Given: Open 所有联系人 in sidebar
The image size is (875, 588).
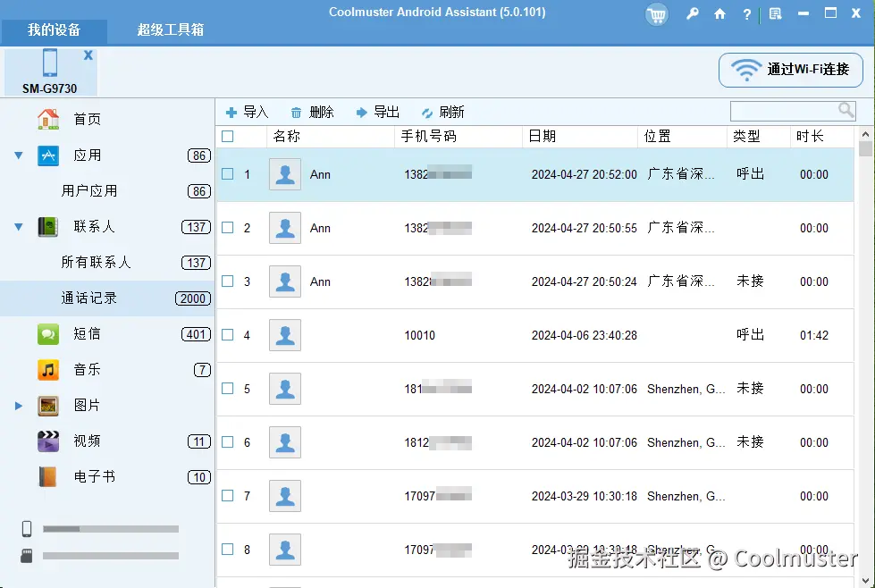Looking at the screenshot, I should (96, 262).
